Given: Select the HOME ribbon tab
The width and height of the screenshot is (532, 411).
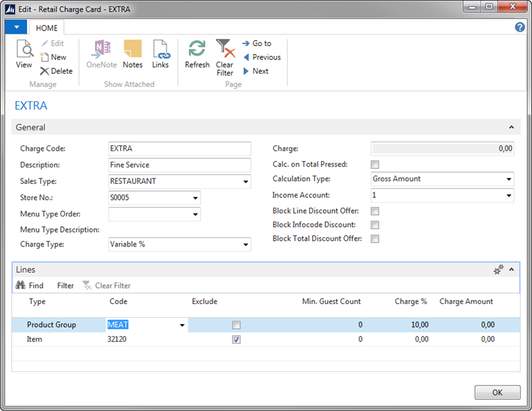Looking at the screenshot, I should [x=47, y=28].
